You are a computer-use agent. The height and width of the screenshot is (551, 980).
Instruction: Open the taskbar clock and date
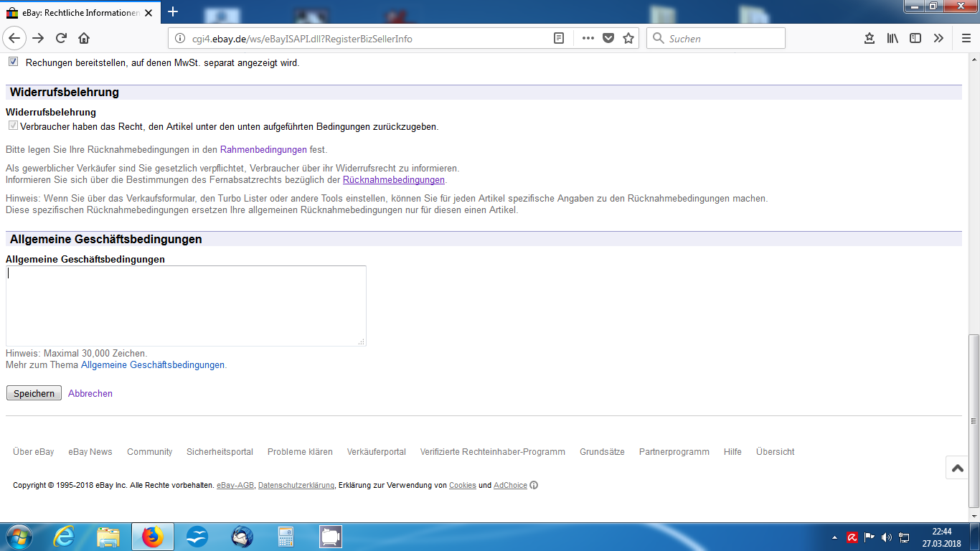coord(941,537)
